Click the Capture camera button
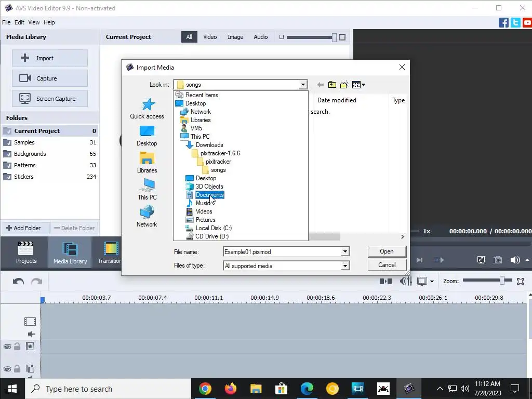Screen dimensions: 532x399 [50, 78]
